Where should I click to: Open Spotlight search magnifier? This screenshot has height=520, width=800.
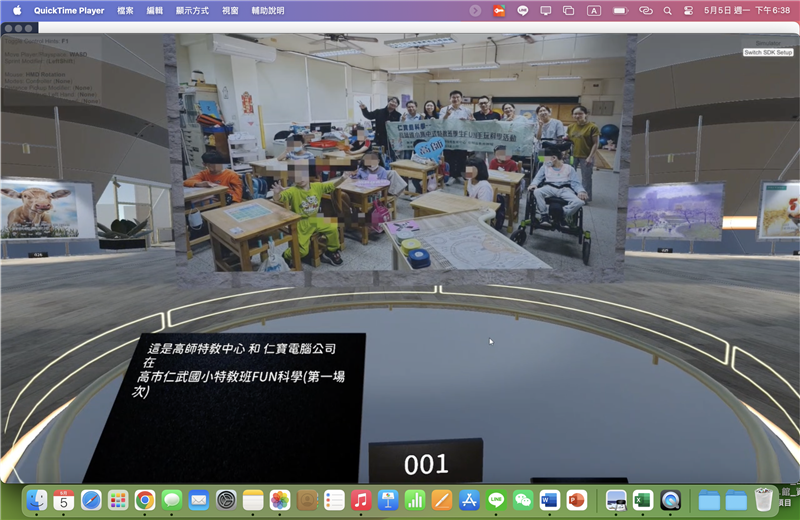667,10
